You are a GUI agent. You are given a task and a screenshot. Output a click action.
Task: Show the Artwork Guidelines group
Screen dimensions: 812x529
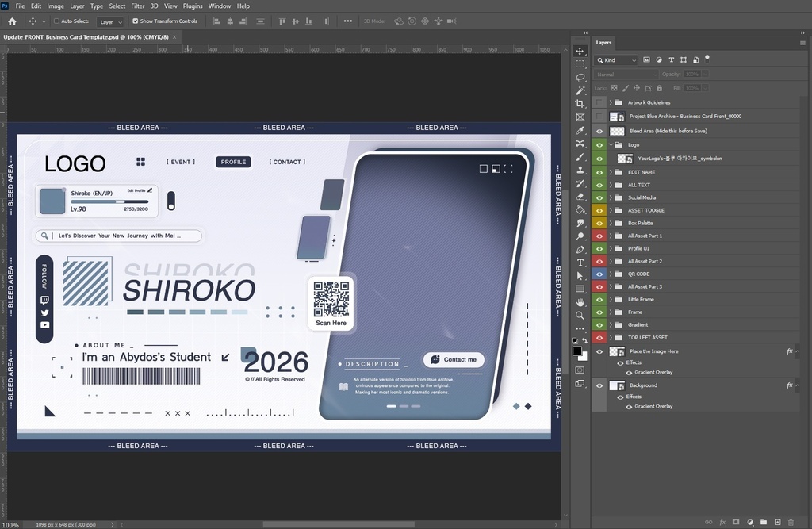(599, 102)
